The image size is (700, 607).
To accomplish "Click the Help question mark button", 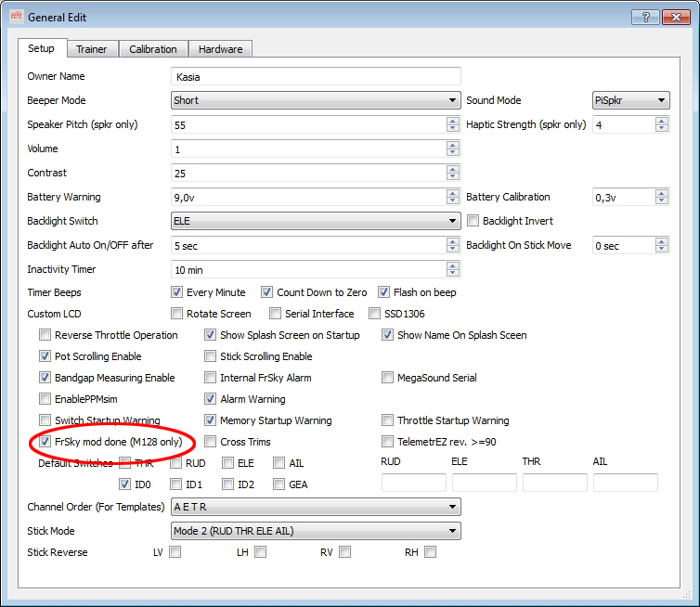I will [645, 18].
